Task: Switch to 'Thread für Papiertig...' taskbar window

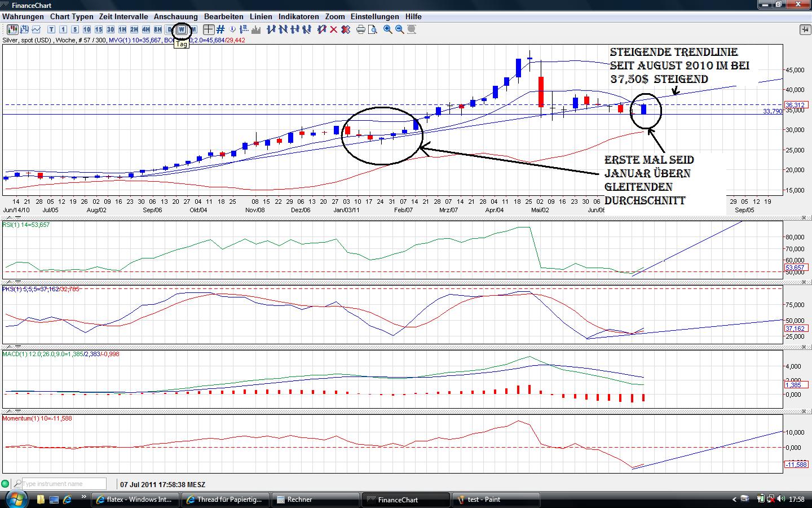Action: coord(226,500)
